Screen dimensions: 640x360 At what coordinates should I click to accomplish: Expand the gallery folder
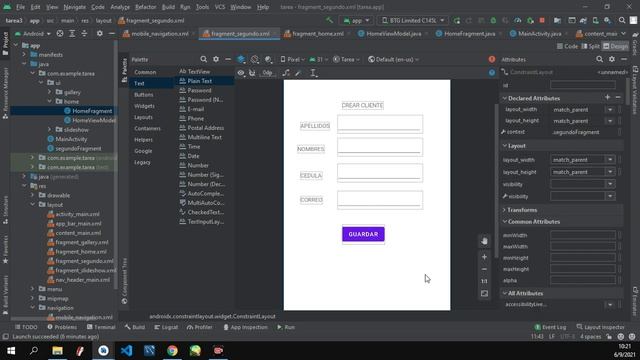pos(50,92)
